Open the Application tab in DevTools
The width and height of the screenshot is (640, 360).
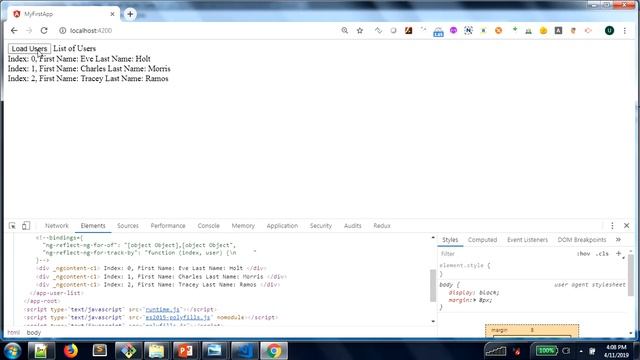pos(282,226)
